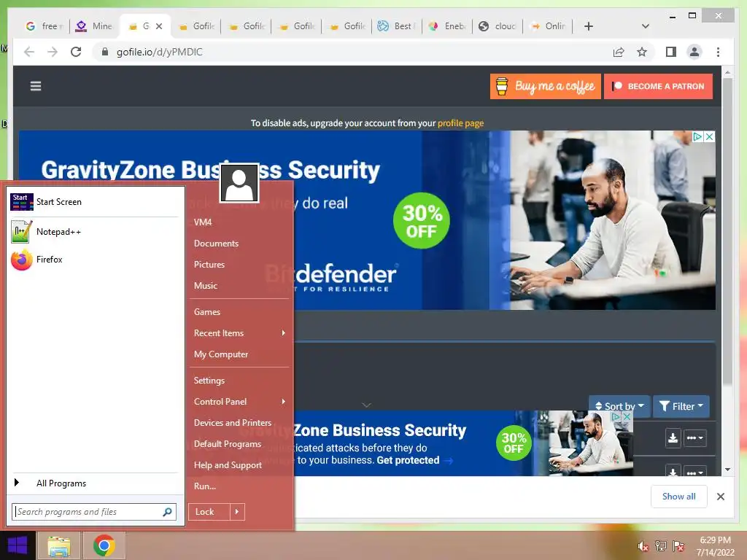Click the muted volume tray icon
Screen dimensions: 747x560
643,546
